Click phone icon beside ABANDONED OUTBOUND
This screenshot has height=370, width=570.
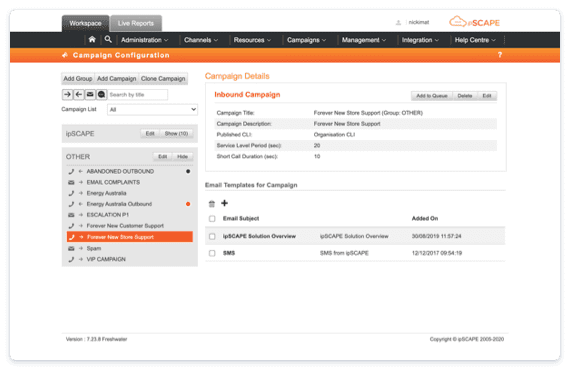[71, 171]
